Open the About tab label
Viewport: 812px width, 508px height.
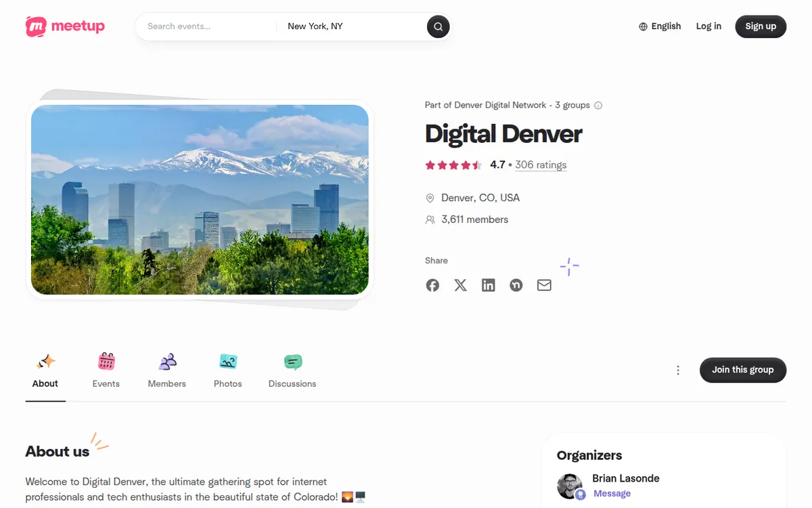(45, 383)
